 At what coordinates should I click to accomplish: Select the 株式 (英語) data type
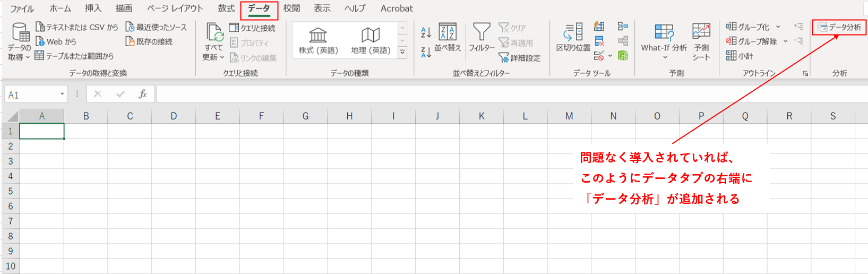[x=318, y=41]
